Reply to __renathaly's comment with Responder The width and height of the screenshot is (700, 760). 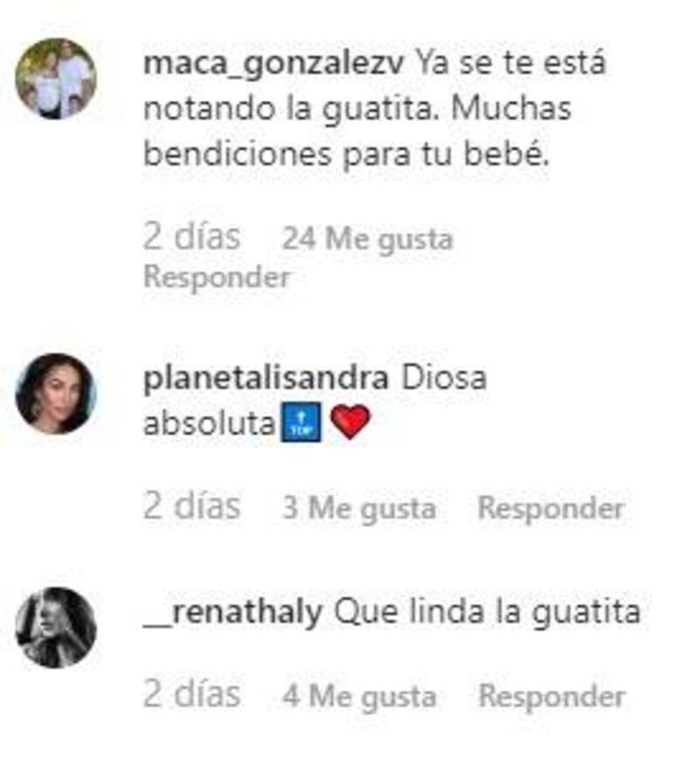tap(551, 696)
